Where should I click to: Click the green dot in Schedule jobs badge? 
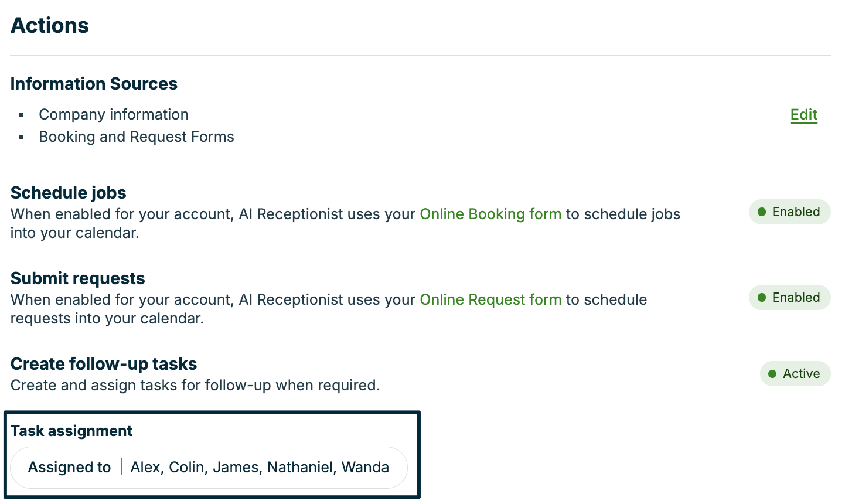coord(762,212)
